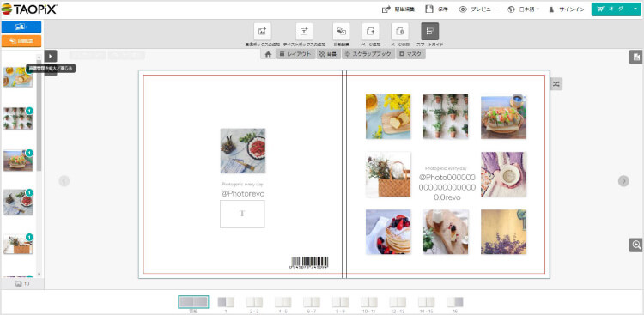
Task: Select the pages 4-5 thumbnail
Action: tap(283, 302)
